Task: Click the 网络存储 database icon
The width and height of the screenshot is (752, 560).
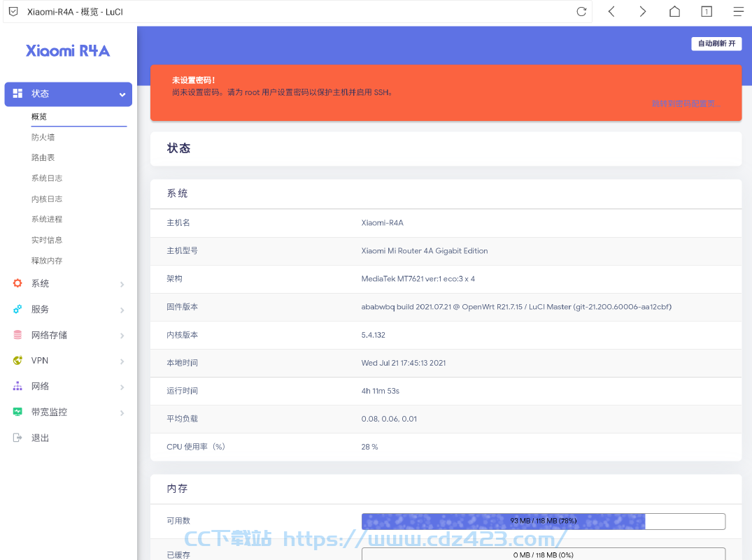Action: pyautogui.click(x=17, y=335)
